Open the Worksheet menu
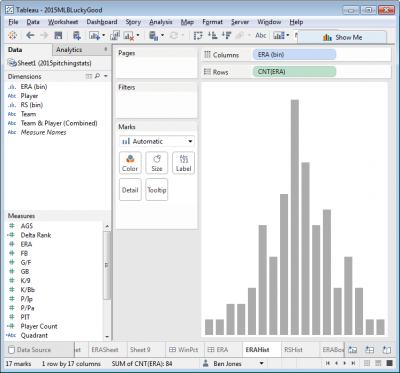Image resolution: width=400 pixels, height=373 pixels. (63, 22)
